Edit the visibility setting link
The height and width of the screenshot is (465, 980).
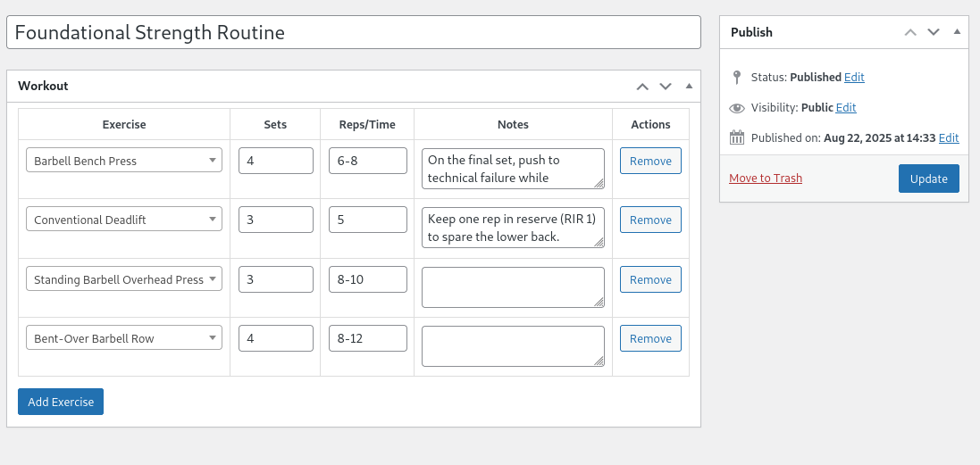[846, 108]
